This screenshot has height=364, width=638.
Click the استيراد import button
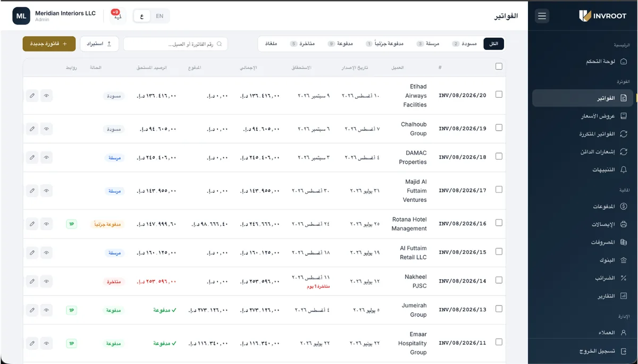tap(99, 44)
